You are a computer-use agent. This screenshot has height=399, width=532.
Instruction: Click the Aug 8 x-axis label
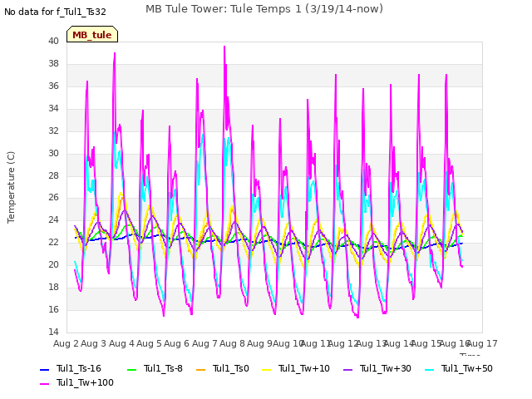pos(232,343)
